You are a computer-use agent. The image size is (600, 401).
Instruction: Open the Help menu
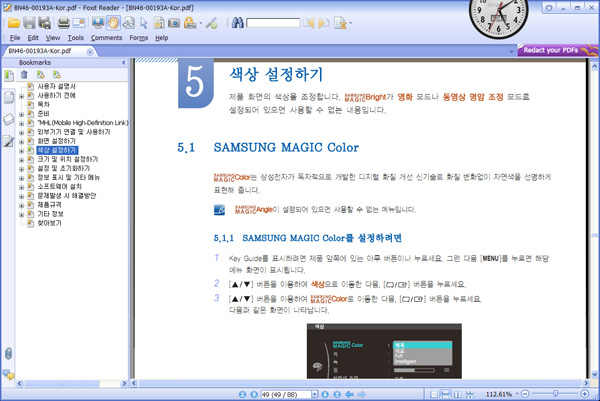161,37
